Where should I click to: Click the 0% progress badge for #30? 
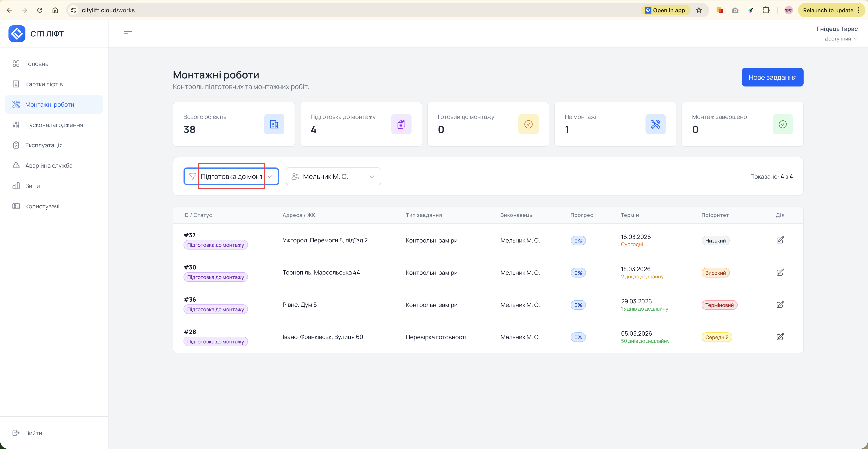[x=578, y=273]
